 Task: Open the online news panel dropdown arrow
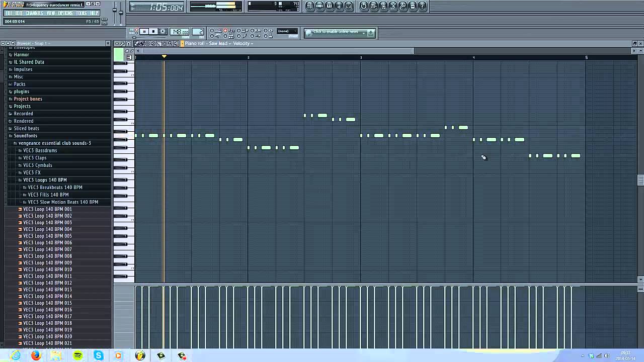coord(364,33)
